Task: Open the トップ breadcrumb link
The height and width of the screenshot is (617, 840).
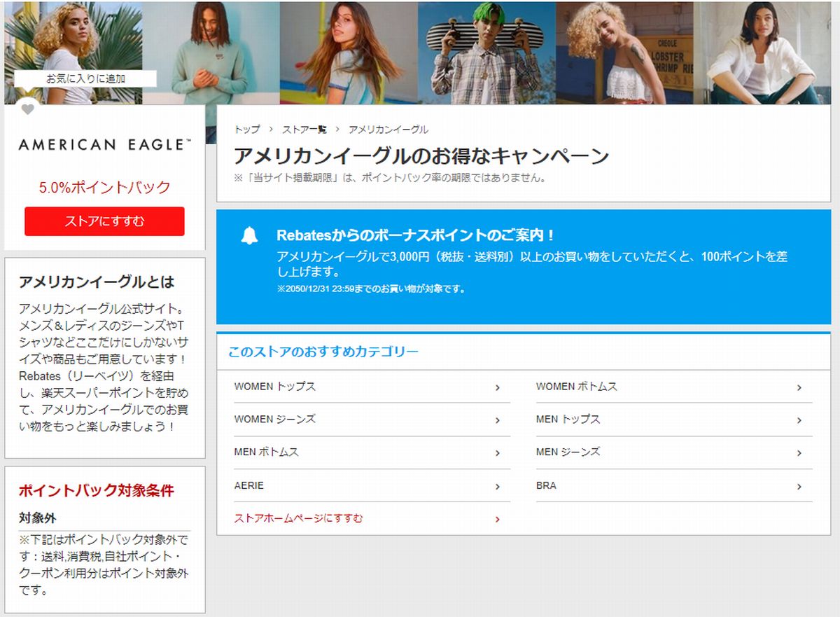Action: 247,130
